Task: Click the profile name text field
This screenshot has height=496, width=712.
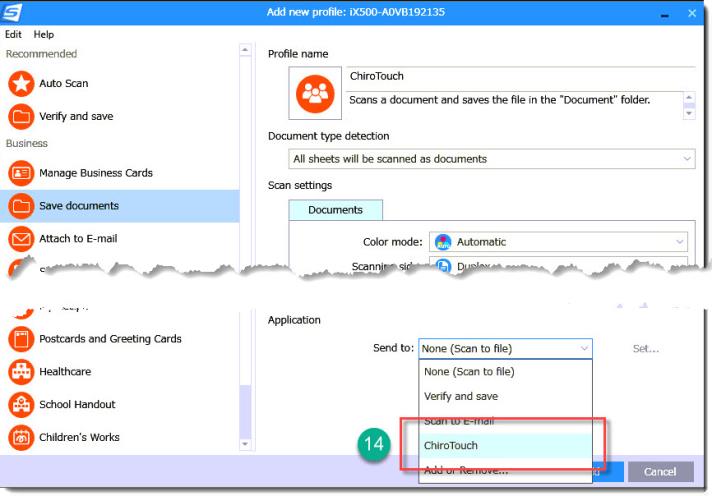Action: tap(520, 76)
